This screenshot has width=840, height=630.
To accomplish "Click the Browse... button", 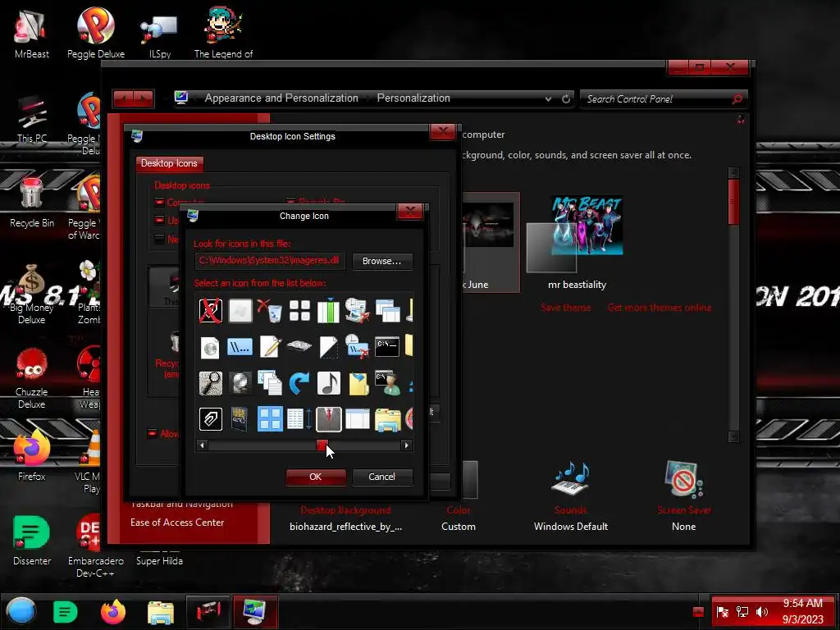I will coord(382,261).
